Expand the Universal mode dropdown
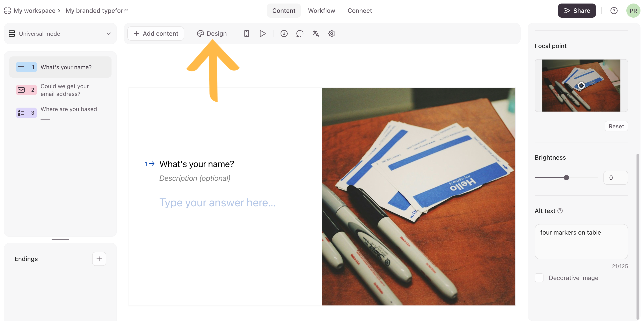The image size is (644, 321). coord(60,34)
